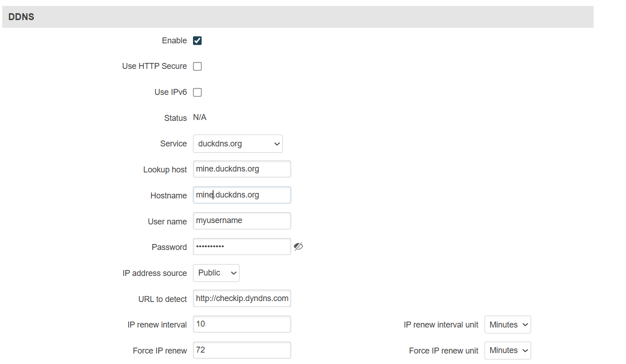Click into the Lookup host field
The width and height of the screenshot is (626, 364).
[242, 169]
